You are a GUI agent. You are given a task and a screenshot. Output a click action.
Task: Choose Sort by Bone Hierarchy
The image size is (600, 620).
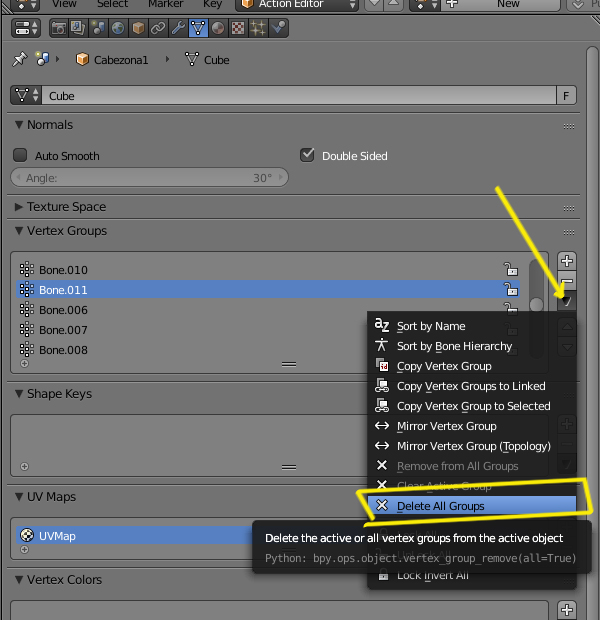pyautogui.click(x=471, y=346)
